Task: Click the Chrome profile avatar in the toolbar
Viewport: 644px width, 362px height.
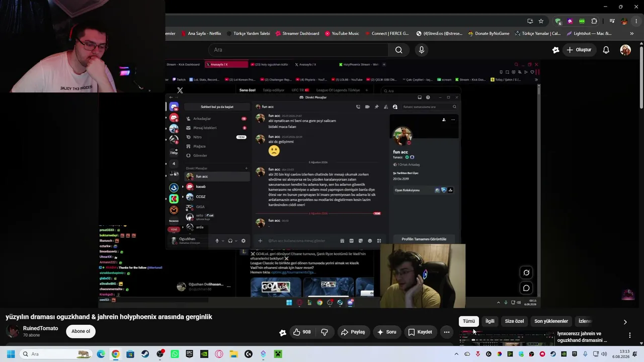Action: coord(624,21)
